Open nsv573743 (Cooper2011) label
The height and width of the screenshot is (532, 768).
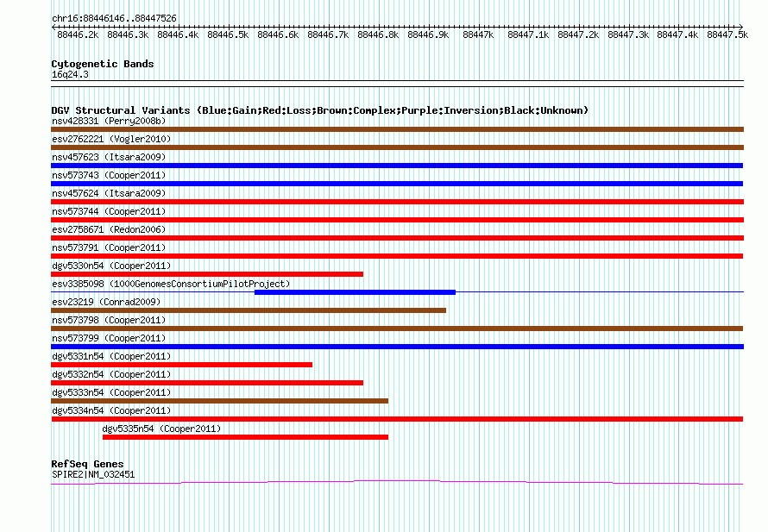click(109, 175)
